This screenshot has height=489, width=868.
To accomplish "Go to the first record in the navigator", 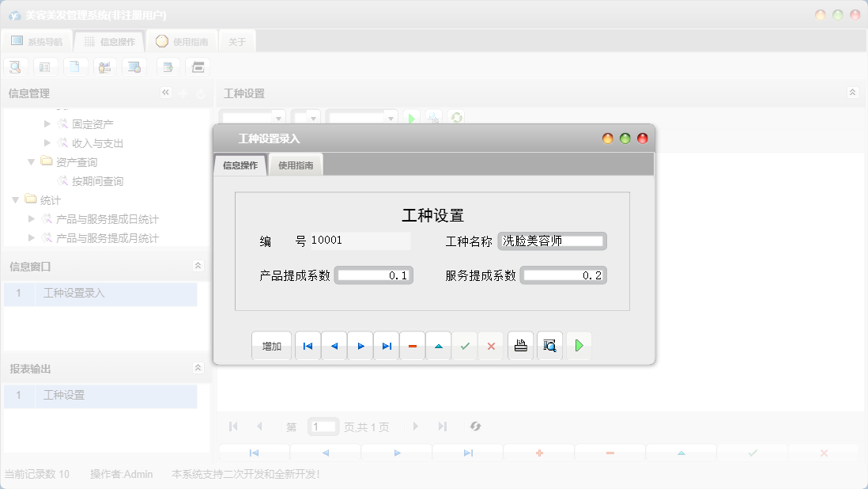I will pyautogui.click(x=308, y=346).
